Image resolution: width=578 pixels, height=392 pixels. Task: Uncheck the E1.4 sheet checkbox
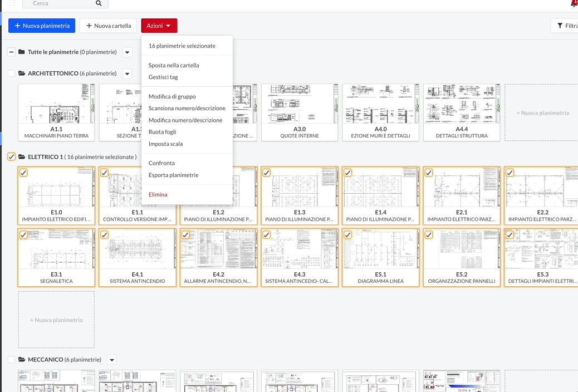point(347,173)
